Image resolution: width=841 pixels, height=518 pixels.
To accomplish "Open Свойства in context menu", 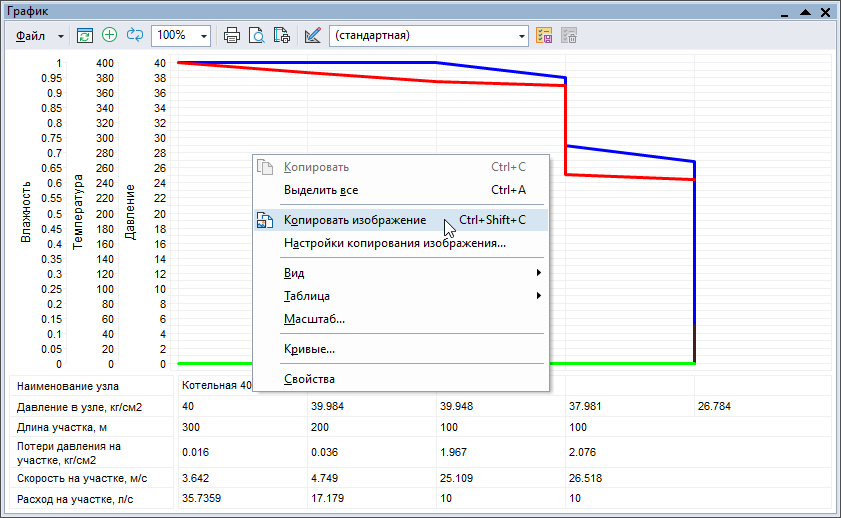I will (309, 379).
